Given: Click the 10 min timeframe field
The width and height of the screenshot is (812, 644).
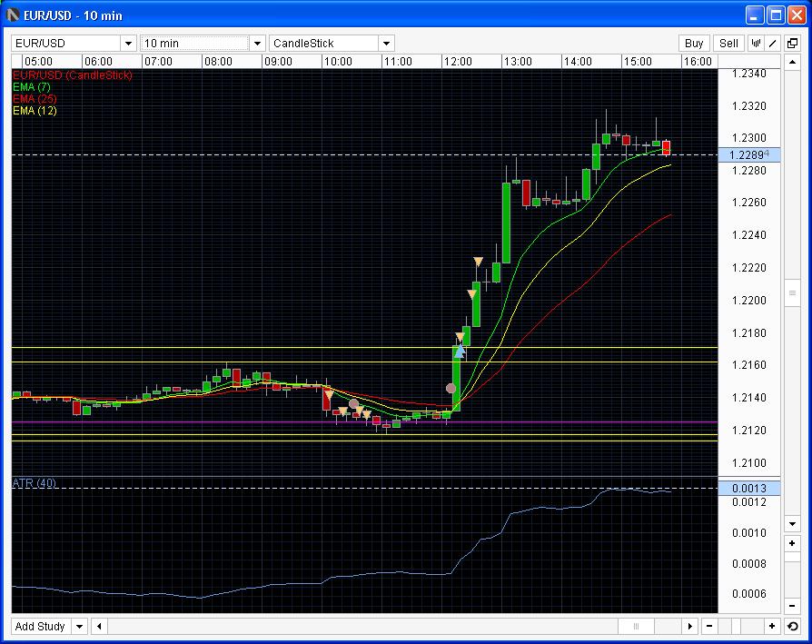Looking at the screenshot, I should point(195,44).
